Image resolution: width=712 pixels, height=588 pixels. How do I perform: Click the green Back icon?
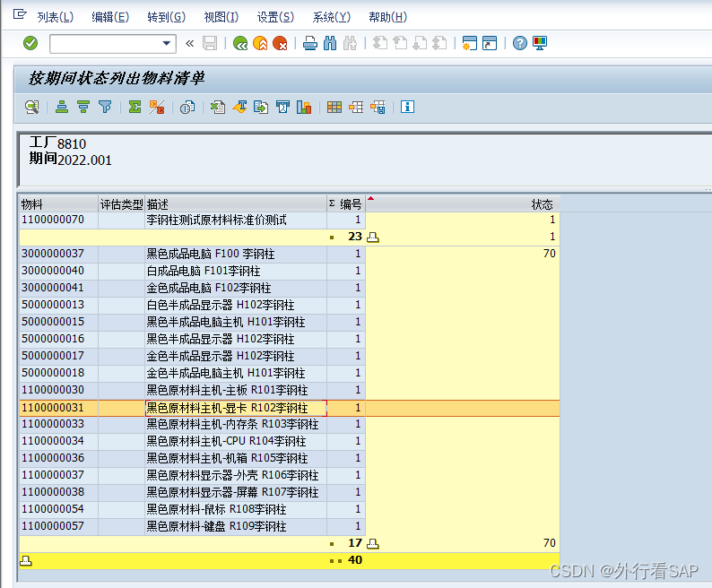240,44
